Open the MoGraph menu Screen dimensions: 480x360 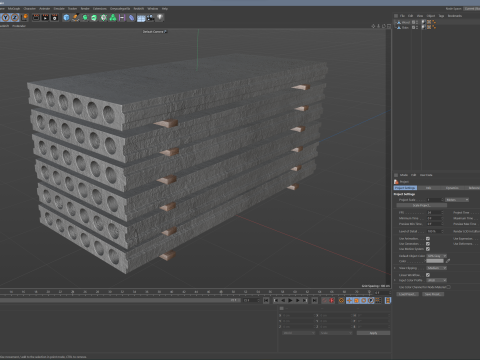click(14, 9)
